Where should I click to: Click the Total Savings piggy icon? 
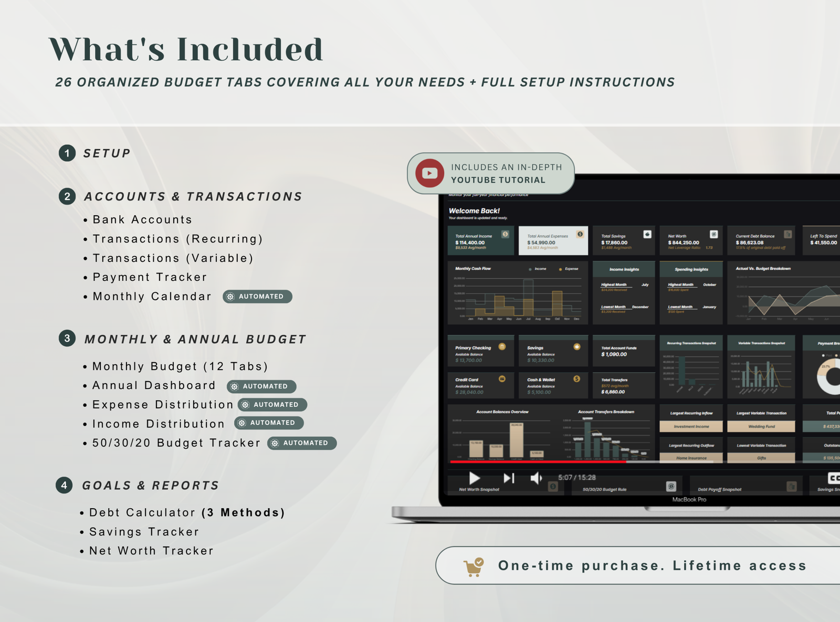click(x=647, y=234)
